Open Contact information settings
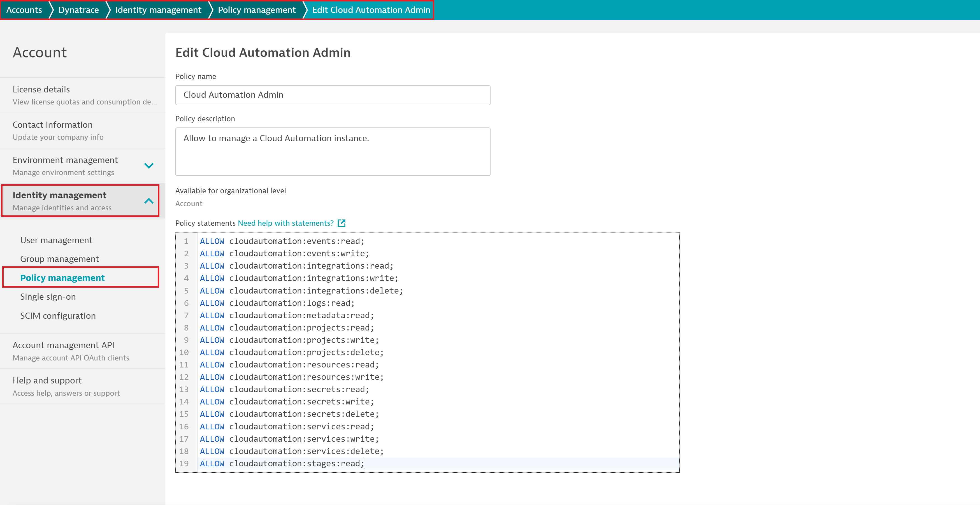 coord(52,124)
